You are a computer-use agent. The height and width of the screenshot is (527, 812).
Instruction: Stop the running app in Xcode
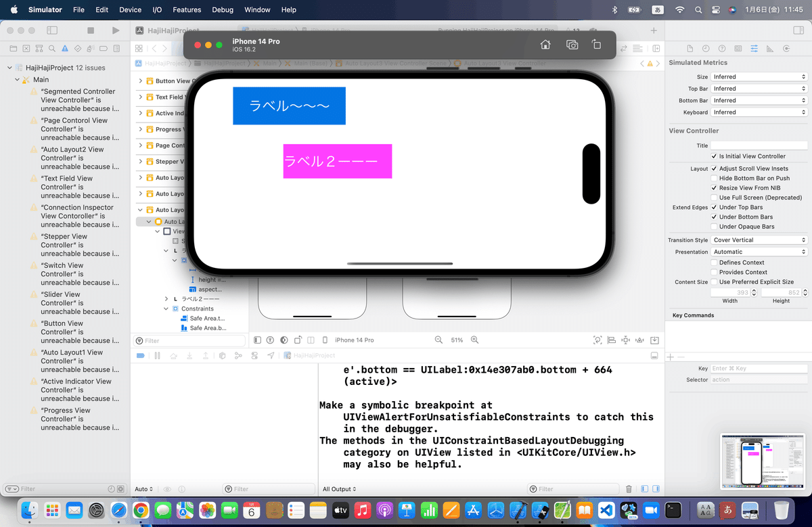pos(91,30)
